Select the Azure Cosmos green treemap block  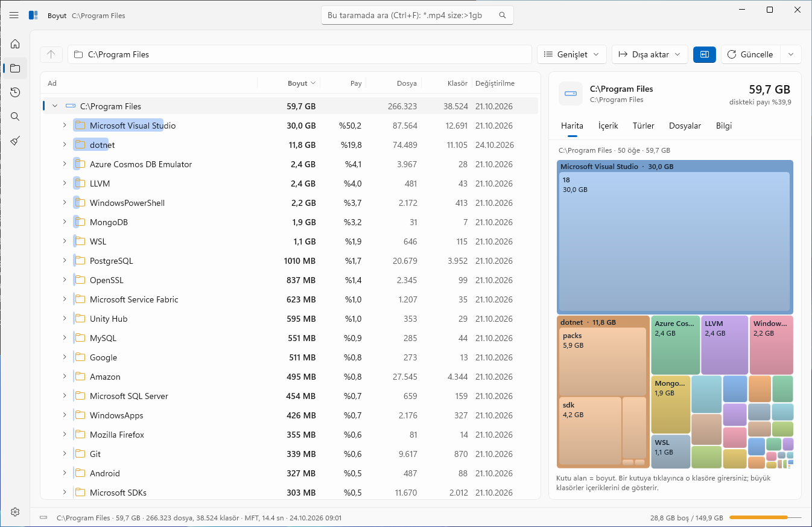pyautogui.click(x=676, y=345)
